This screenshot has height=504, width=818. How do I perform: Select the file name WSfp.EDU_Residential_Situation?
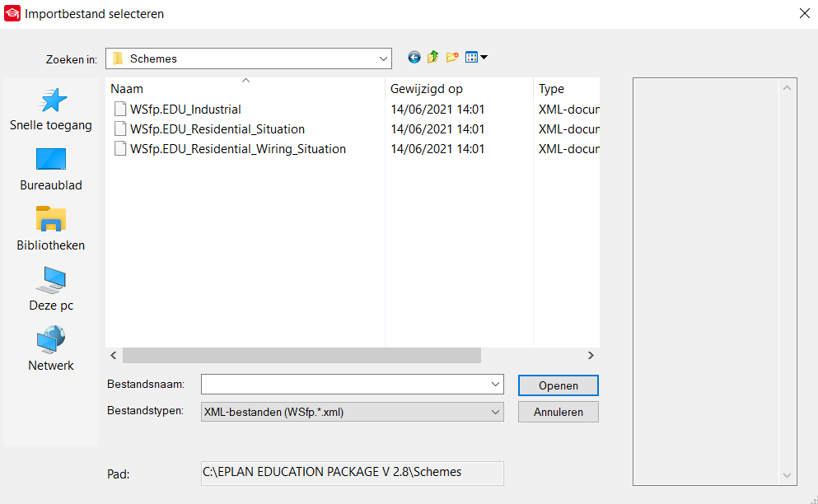pos(217,128)
